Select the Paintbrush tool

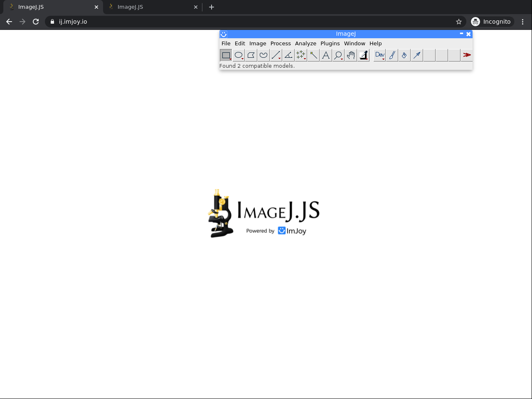click(x=392, y=55)
